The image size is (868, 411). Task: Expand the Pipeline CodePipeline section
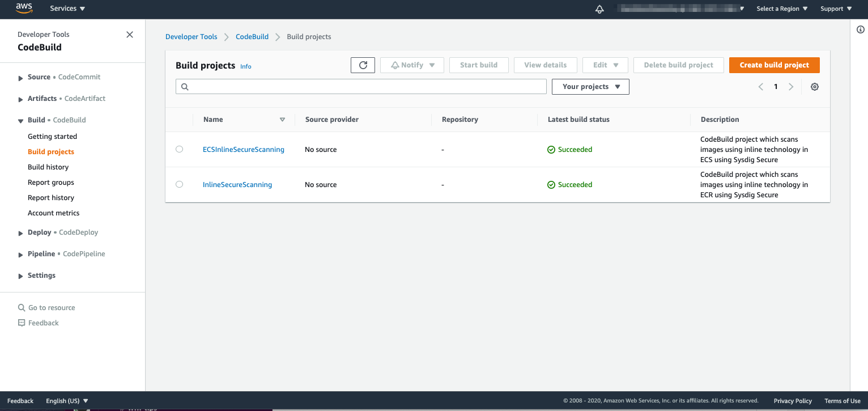(20, 255)
